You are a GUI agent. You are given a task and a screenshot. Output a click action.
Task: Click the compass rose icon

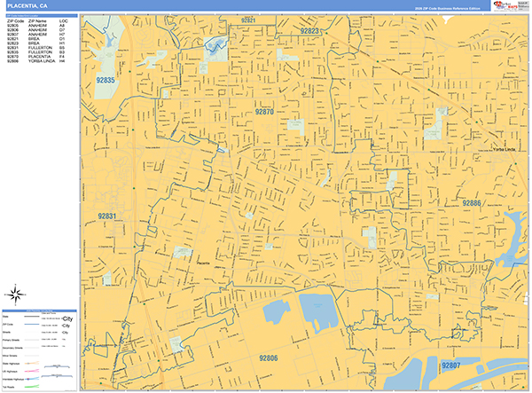pyautogui.click(x=15, y=296)
